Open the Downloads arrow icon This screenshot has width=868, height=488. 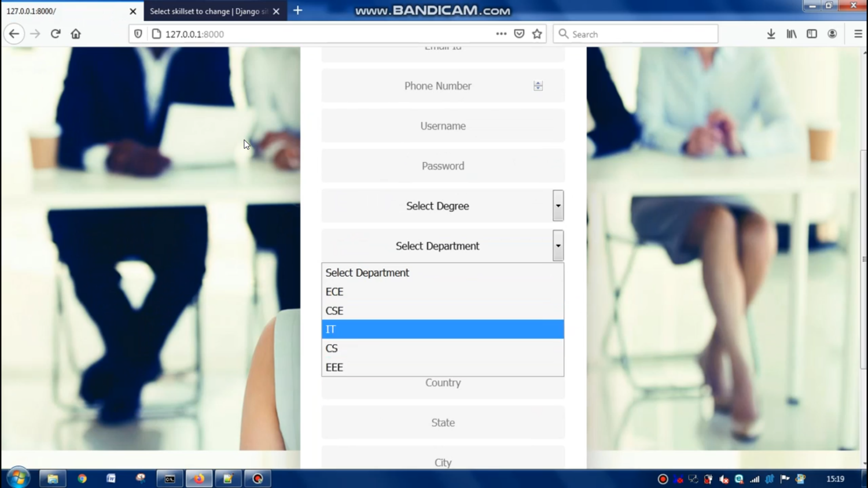pos(771,34)
